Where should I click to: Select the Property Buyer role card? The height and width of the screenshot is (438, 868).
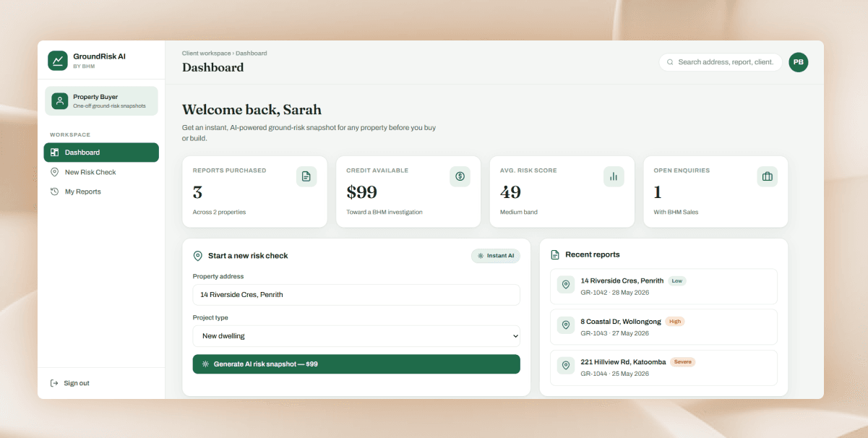(101, 100)
